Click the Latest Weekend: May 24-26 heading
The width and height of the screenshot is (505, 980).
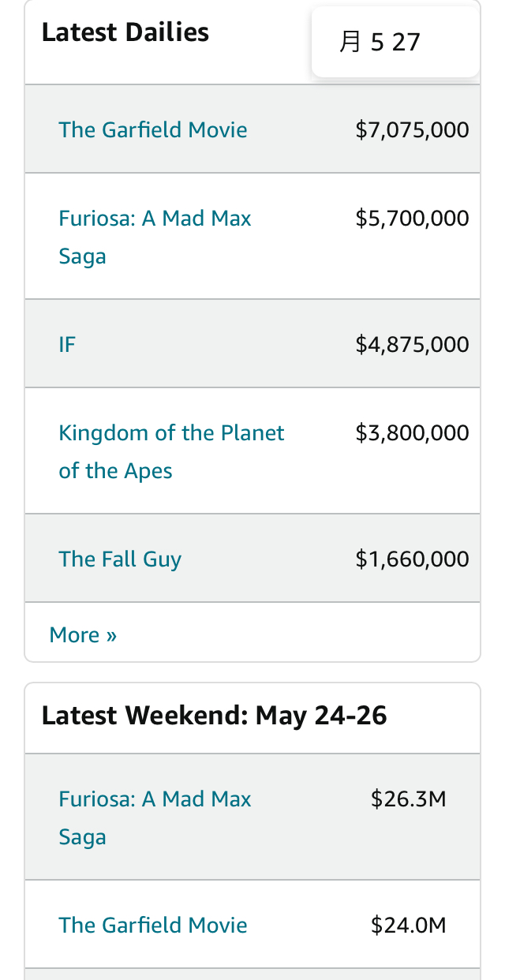coord(214,716)
